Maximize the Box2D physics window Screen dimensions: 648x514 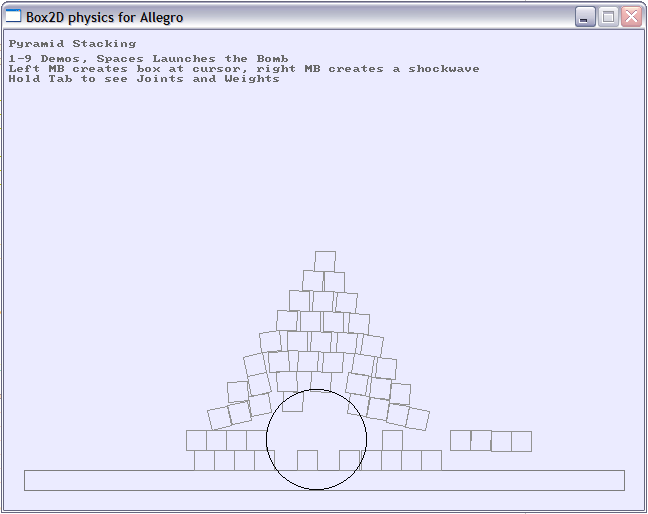608,17
